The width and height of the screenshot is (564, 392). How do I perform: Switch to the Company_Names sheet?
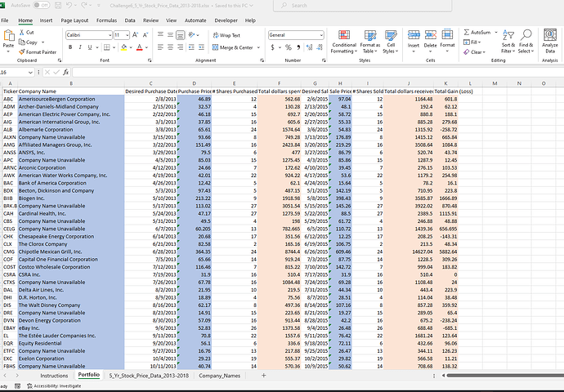click(x=219, y=376)
